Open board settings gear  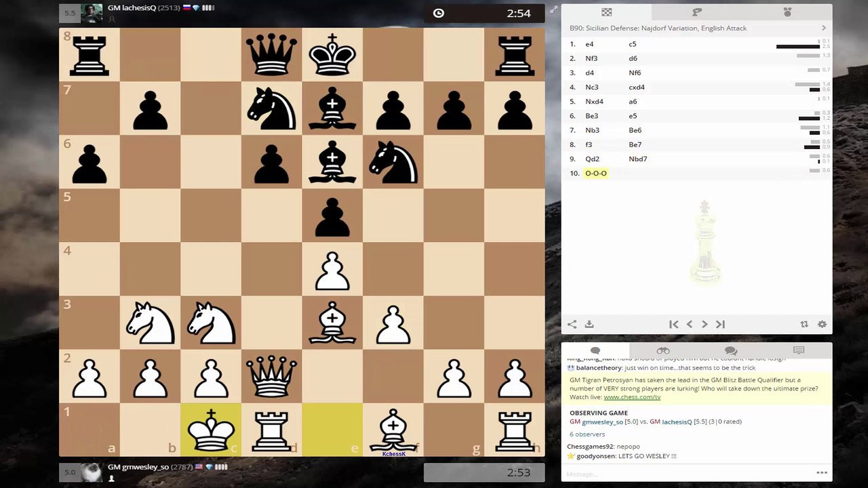822,325
